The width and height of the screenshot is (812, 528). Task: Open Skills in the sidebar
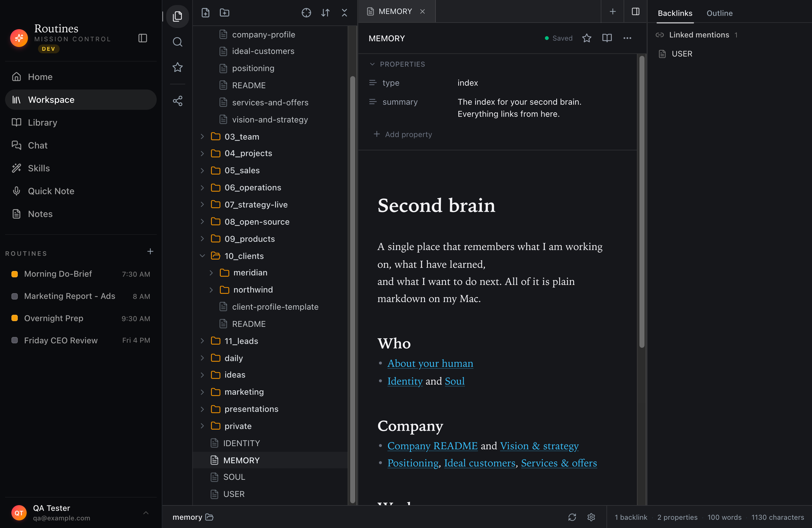pos(81,168)
